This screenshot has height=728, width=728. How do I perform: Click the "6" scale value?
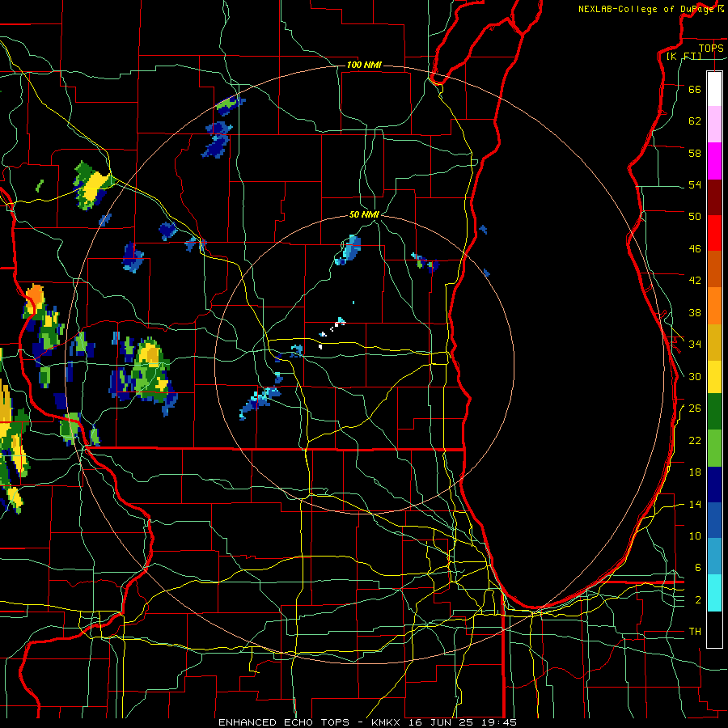tap(698, 568)
